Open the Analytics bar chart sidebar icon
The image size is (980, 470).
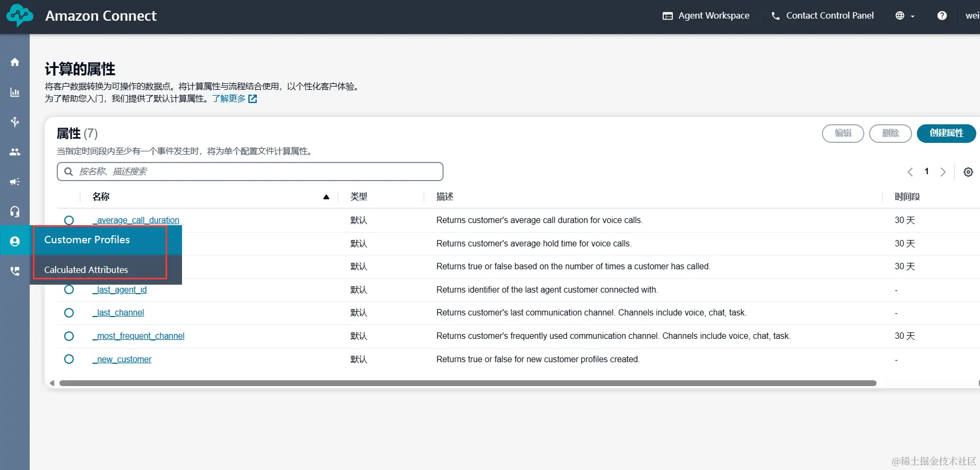click(15, 92)
